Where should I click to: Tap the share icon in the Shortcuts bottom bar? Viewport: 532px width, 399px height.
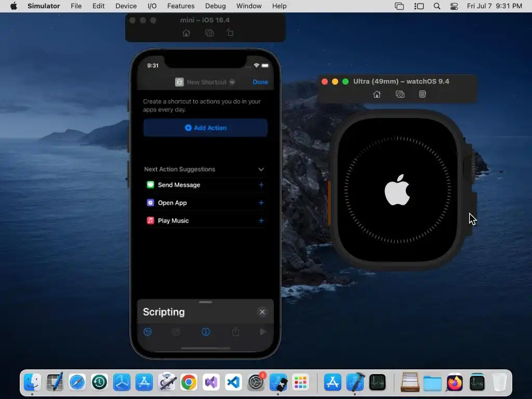pyautogui.click(x=235, y=331)
